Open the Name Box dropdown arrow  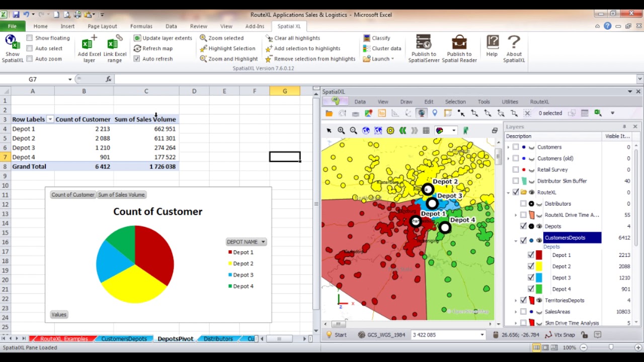tap(70, 79)
